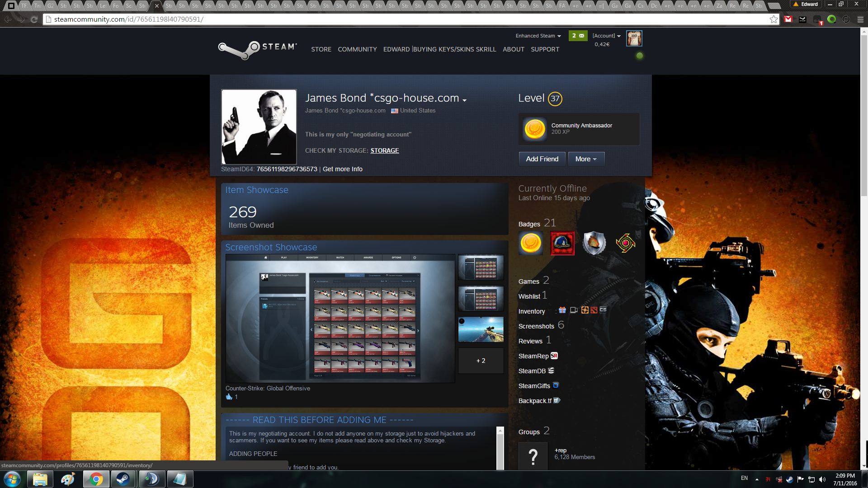868x488 pixels.
Task: Expand the profile name history arrow
Action: click(x=464, y=100)
